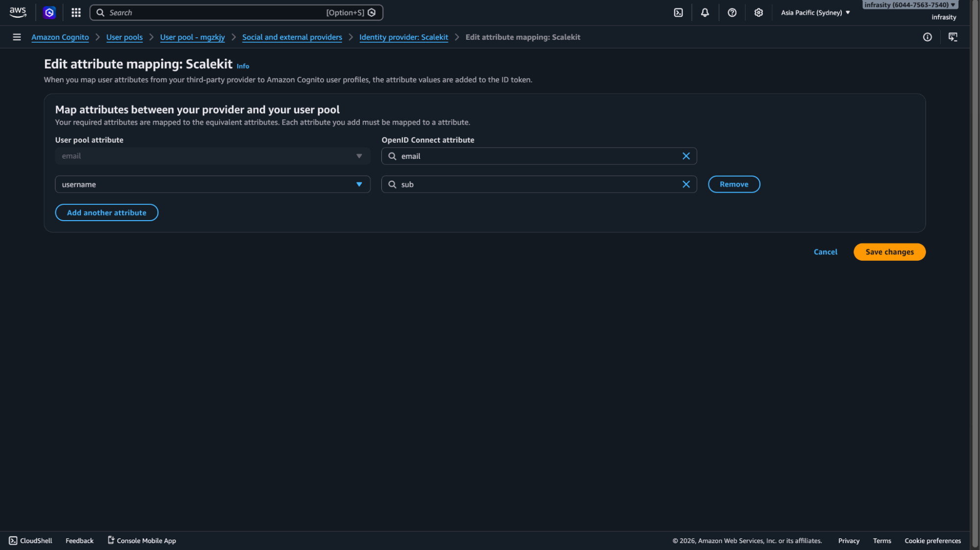The image size is (980, 550).
Task: Open CloudShell from the top toolbar
Action: point(678,13)
